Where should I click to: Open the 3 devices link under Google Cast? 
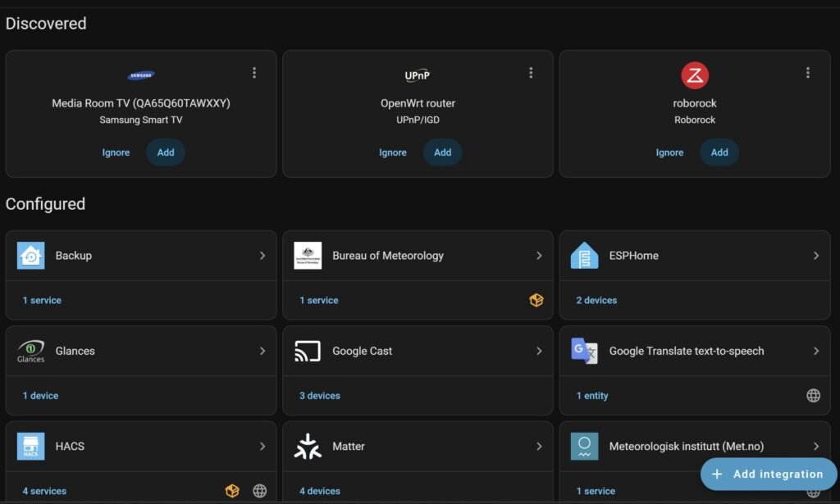tap(317, 395)
